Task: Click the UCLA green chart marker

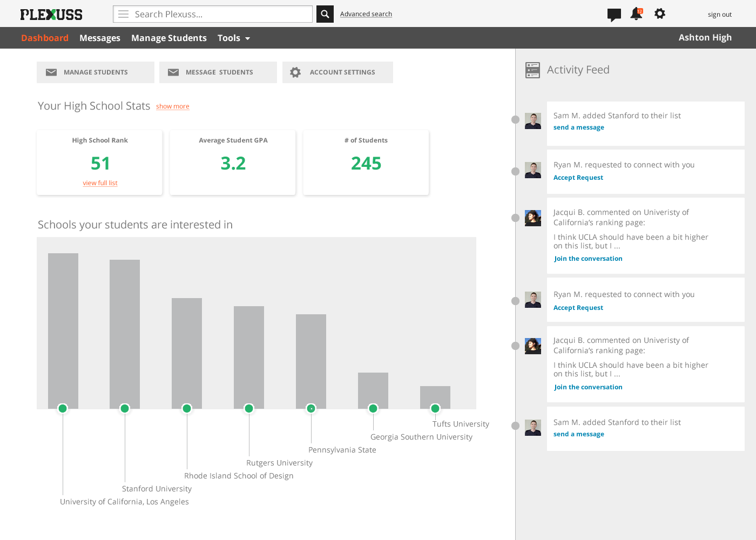Action: [63, 408]
